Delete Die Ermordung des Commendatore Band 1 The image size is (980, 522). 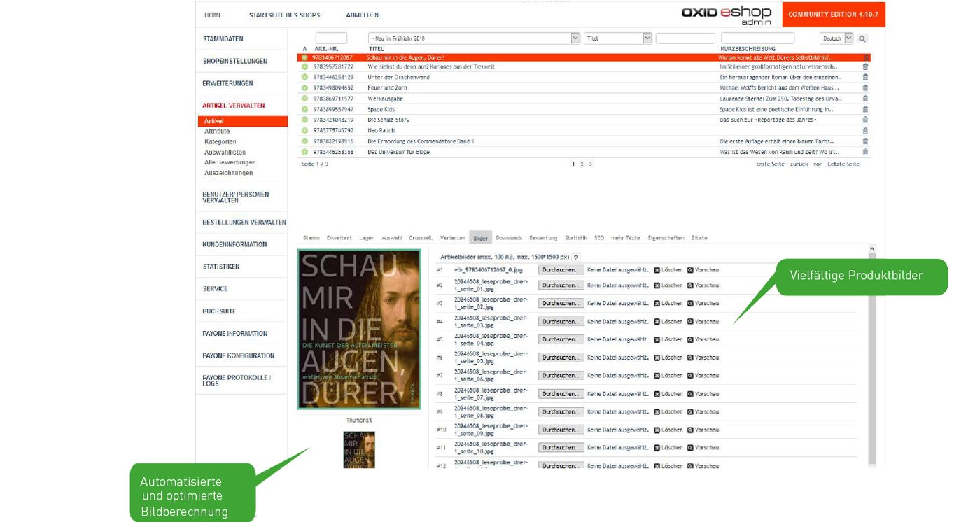coord(865,141)
